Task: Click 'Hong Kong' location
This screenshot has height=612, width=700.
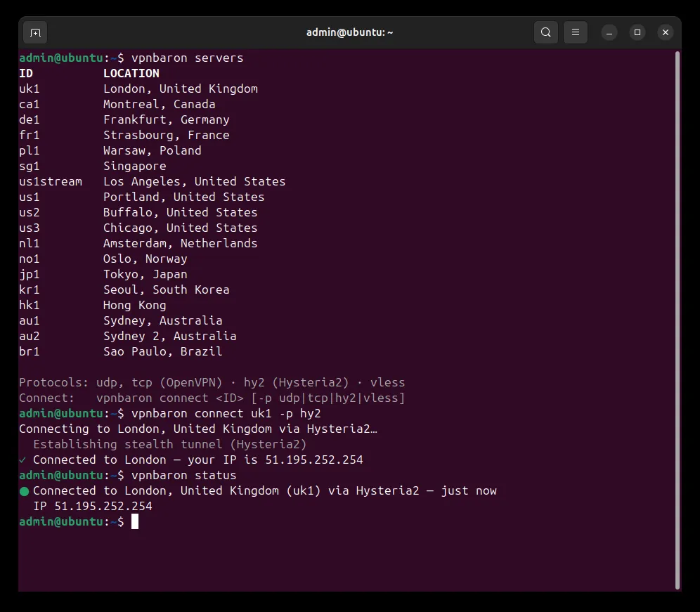Action: [x=135, y=306]
